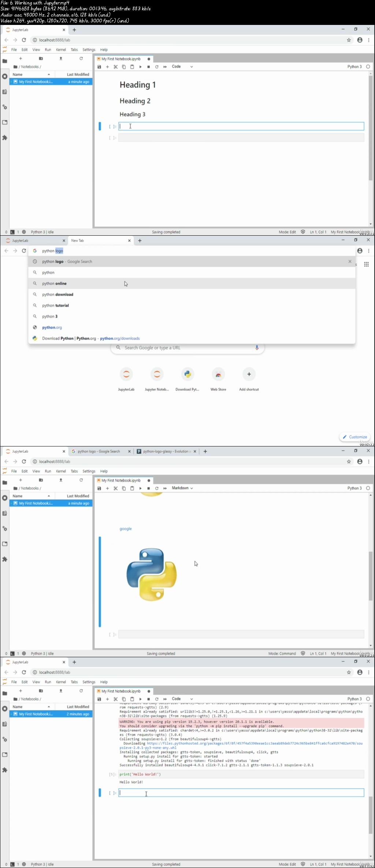Click the notebook scrollbar in the pip output frame
Screen dimensions: 375x868
click(x=371, y=814)
